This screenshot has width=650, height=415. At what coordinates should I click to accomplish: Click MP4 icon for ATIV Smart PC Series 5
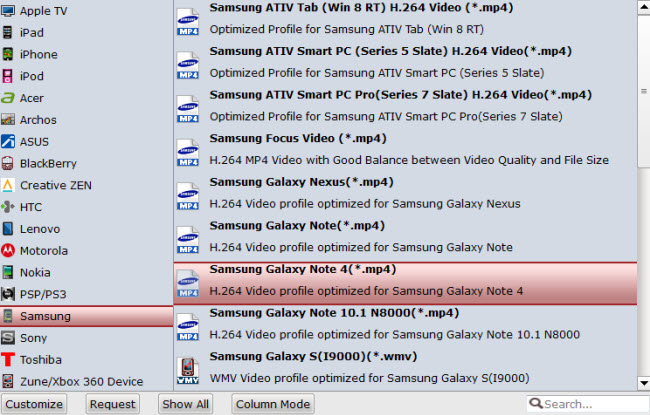coord(188,66)
